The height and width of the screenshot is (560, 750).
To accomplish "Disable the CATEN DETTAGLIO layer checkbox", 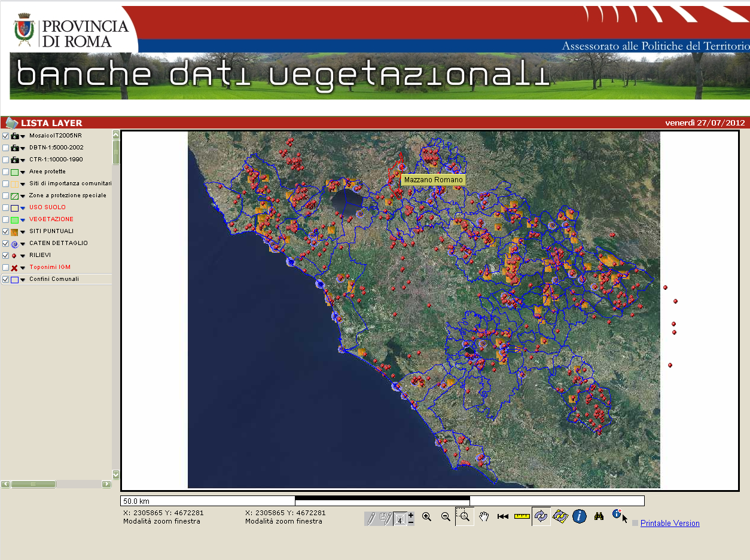I will pyautogui.click(x=5, y=244).
